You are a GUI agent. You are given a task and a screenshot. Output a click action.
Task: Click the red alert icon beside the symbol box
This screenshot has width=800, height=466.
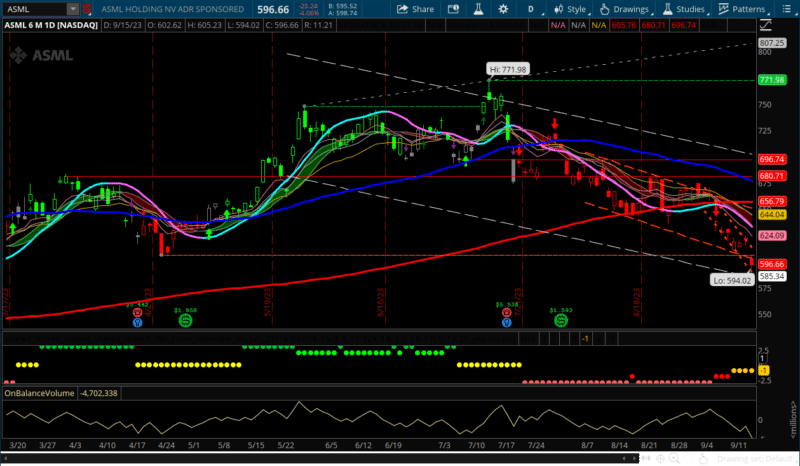(x=87, y=9)
